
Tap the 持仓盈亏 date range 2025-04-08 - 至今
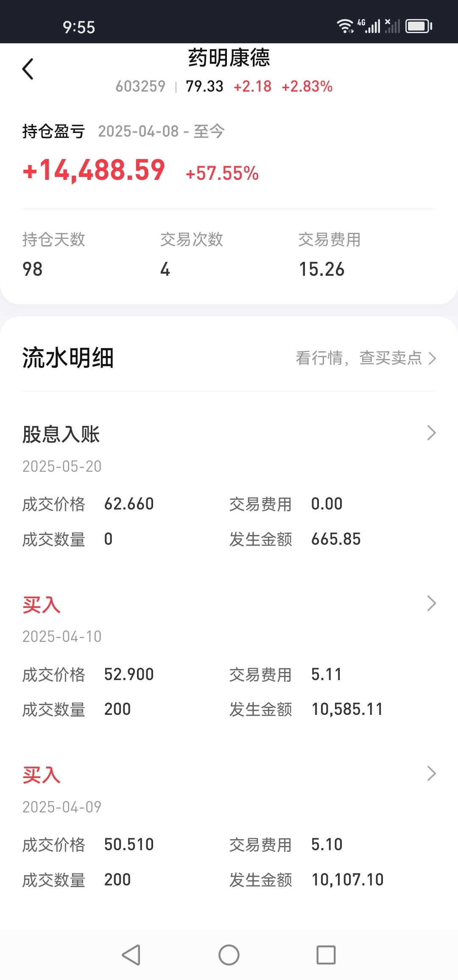[161, 132]
